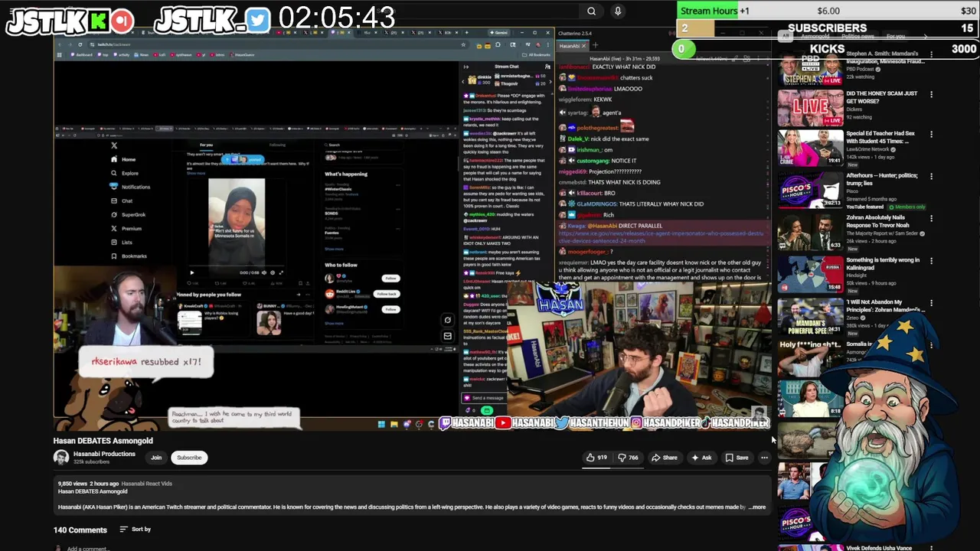Subscribe to Hasanabi Productions
The width and height of the screenshot is (980, 551).
(189, 458)
